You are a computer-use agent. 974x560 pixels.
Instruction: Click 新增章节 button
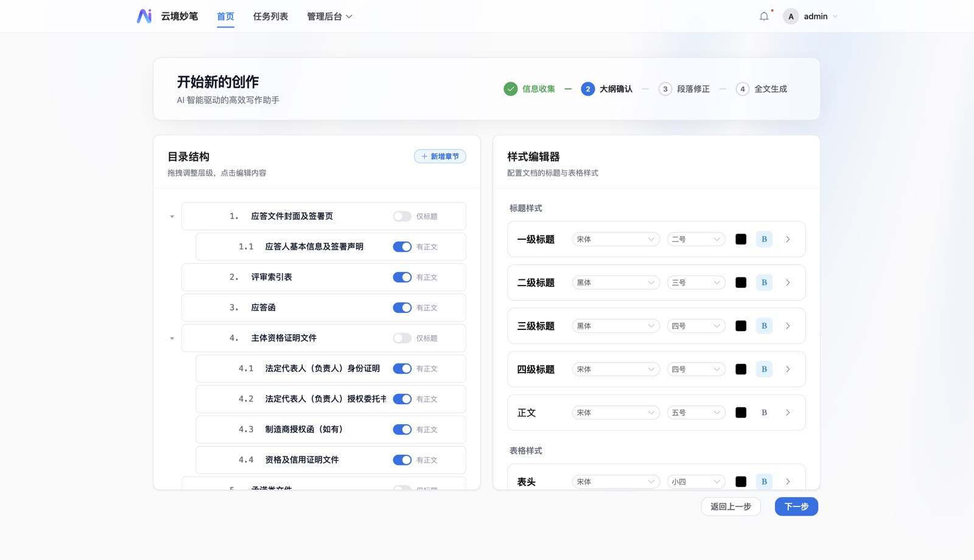coord(440,156)
